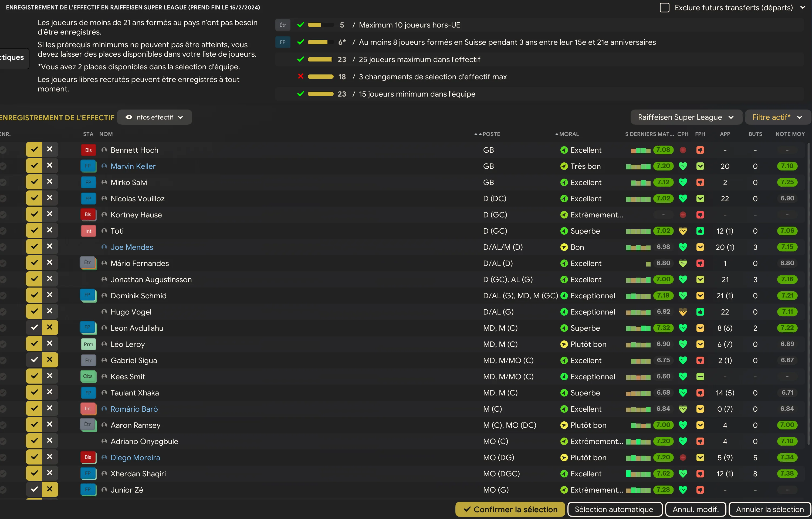Screen dimensions: 812x519
Task: Click the Prm status badge beside Léo Leroy
Action: pos(88,344)
